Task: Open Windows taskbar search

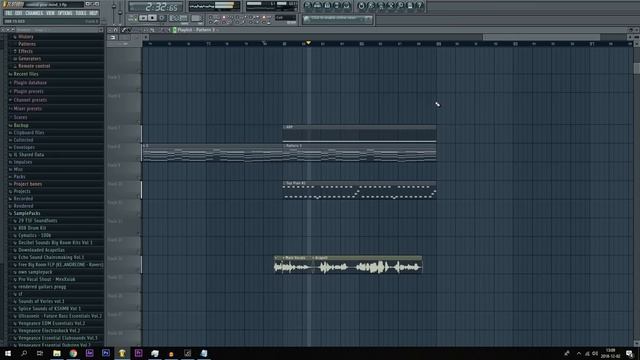Action: tap(24, 353)
